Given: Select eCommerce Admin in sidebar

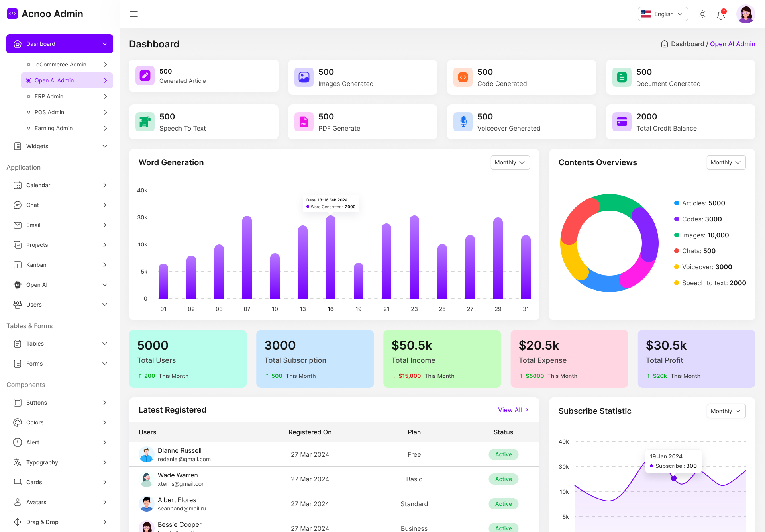Looking at the screenshot, I should 61,65.
